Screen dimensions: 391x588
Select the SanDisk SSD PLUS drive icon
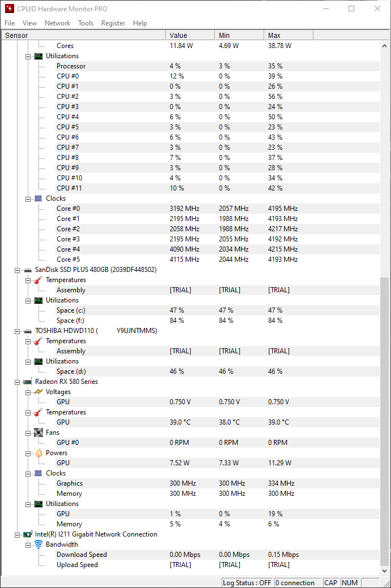27,269
